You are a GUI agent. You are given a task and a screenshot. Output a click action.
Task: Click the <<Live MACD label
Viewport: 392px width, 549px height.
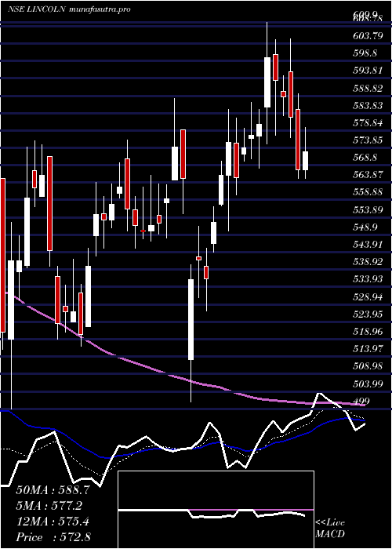(330, 528)
